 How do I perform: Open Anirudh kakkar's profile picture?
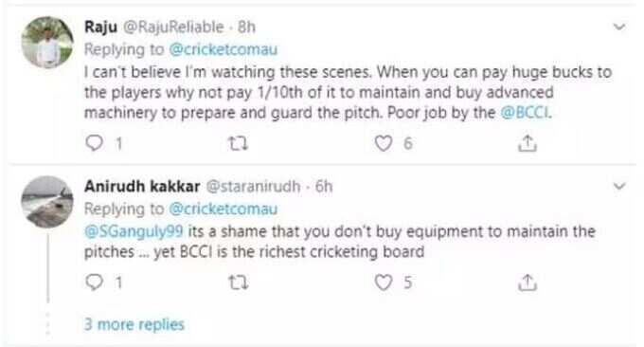click(x=47, y=202)
